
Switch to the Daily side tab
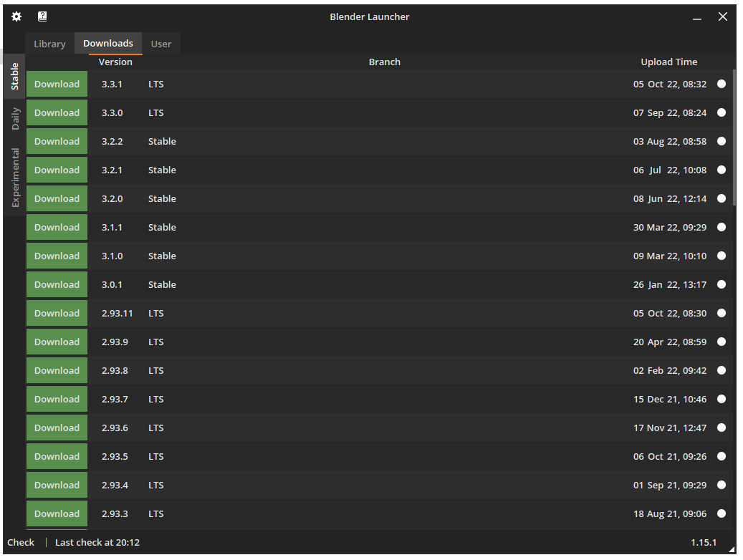[14, 119]
